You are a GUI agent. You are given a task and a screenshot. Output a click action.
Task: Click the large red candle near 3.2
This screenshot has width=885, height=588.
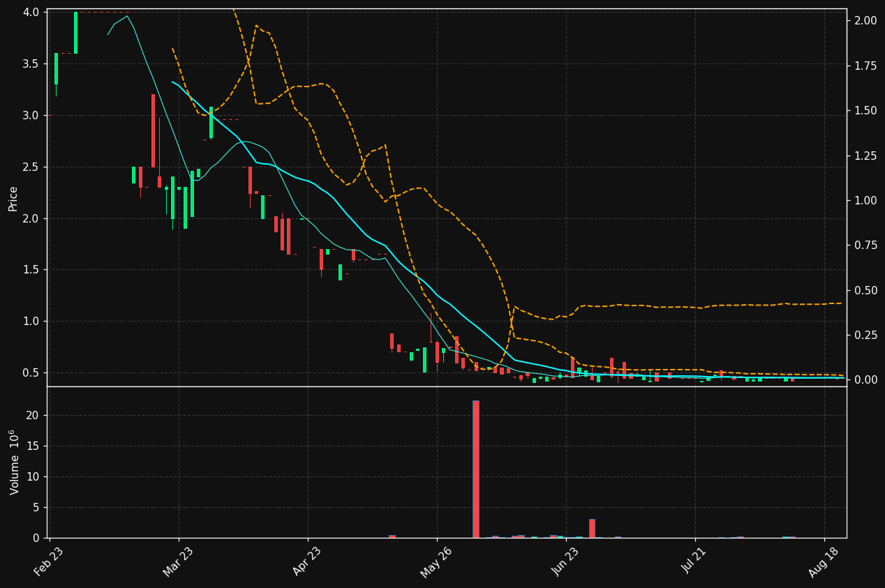[x=153, y=130]
